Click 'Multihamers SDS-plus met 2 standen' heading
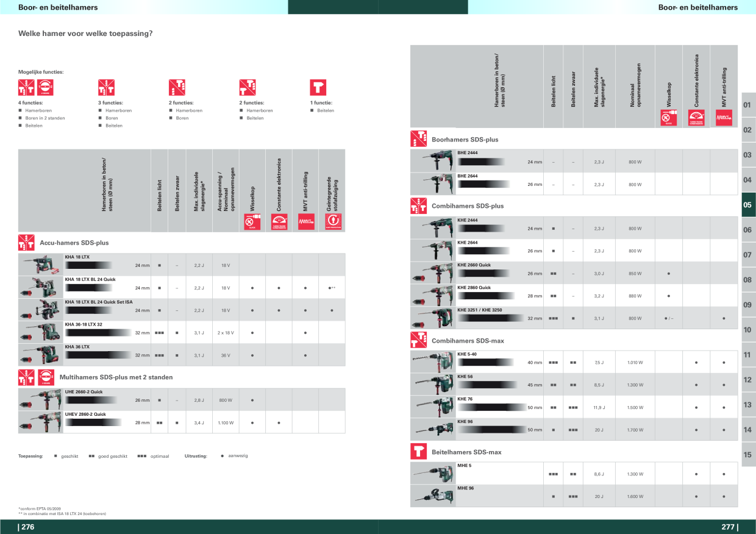 tap(116, 377)
